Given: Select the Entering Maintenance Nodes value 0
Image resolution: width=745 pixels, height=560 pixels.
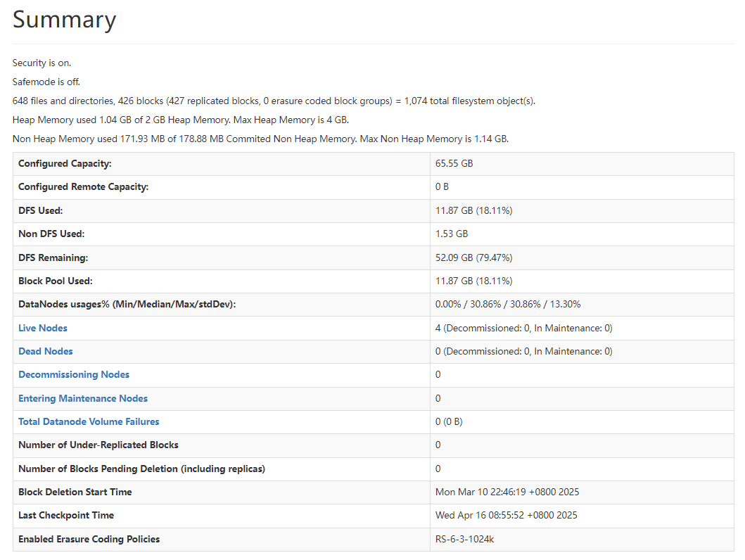Looking at the screenshot, I should (438, 398).
